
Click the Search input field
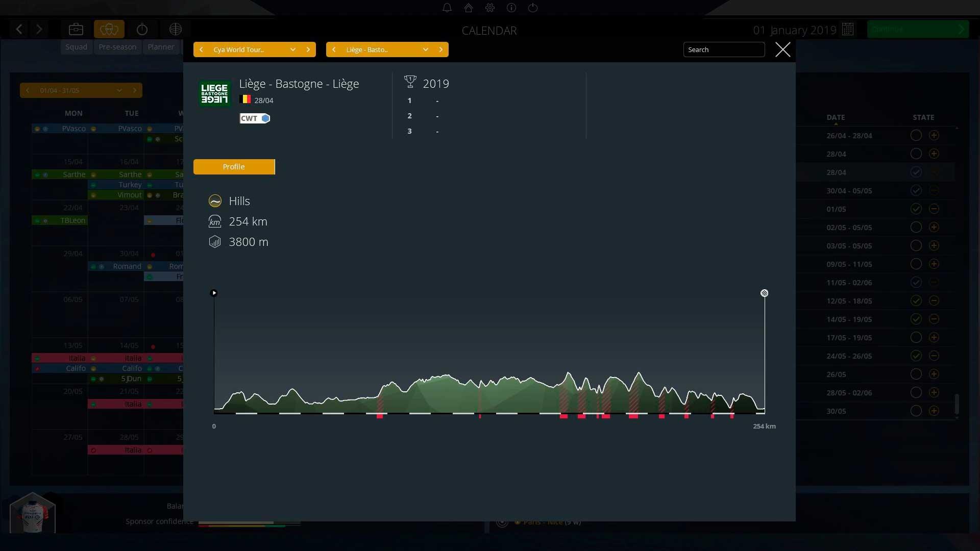(x=723, y=49)
